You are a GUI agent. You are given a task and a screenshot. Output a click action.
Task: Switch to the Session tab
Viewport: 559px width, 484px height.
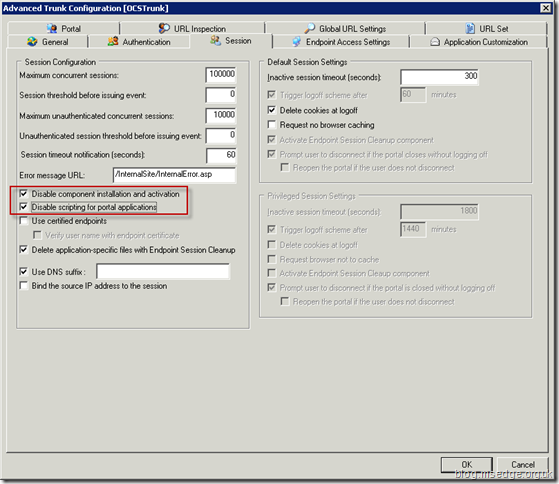tap(231, 41)
